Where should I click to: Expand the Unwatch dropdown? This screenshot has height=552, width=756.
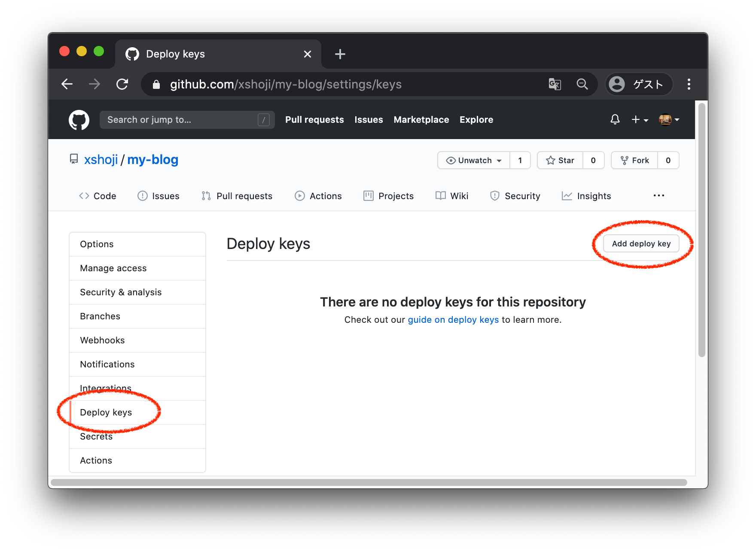tap(474, 160)
